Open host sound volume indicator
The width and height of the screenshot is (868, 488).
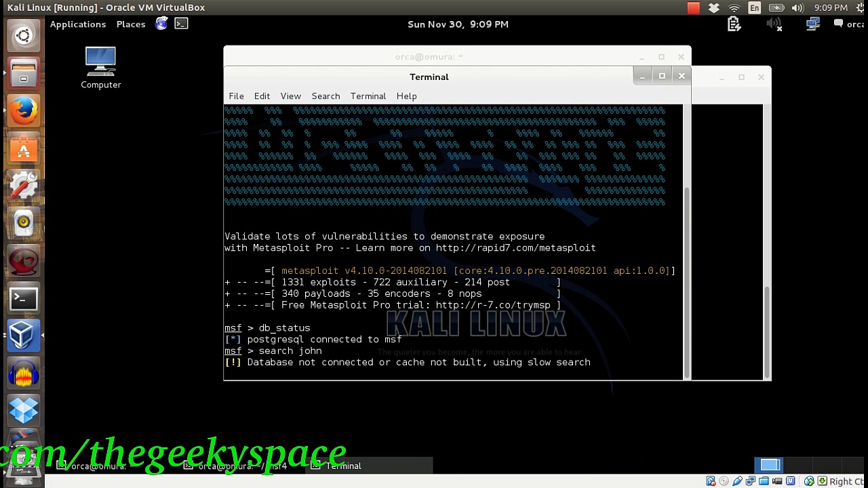tap(797, 7)
